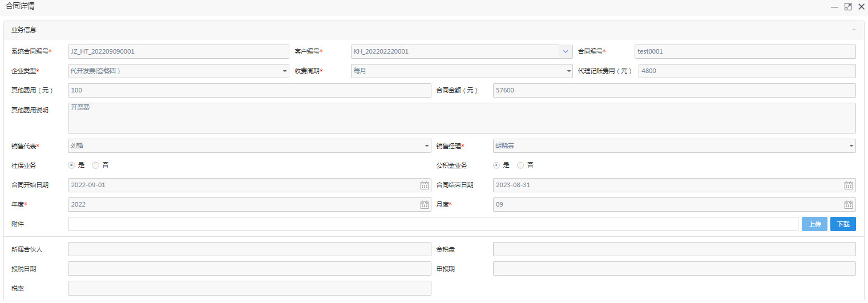Open the 收费周期 dropdown
Viewport: 868px width, 303px height.
coord(462,71)
